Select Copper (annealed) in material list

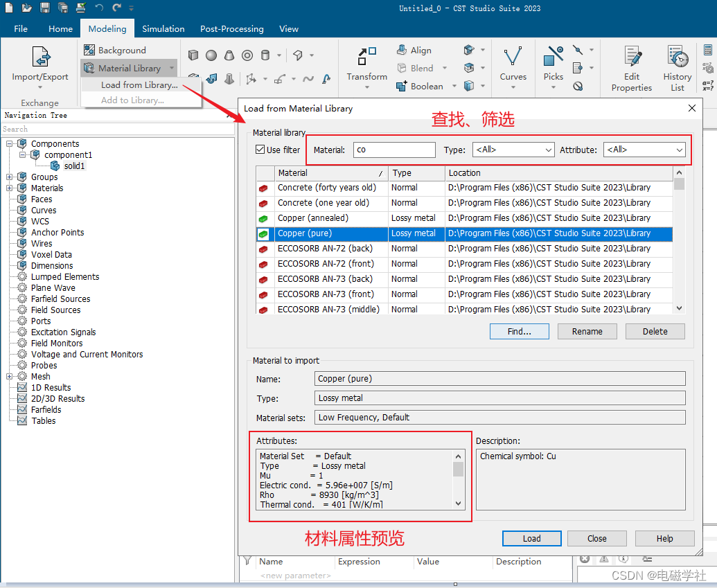tap(464, 218)
